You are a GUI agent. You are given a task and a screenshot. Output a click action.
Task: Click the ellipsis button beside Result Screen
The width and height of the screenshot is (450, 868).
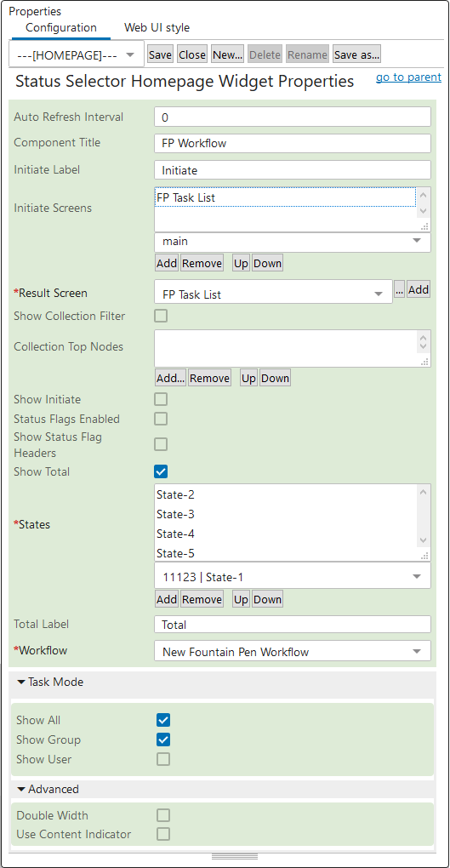pyautogui.click(x=399, y=289)
